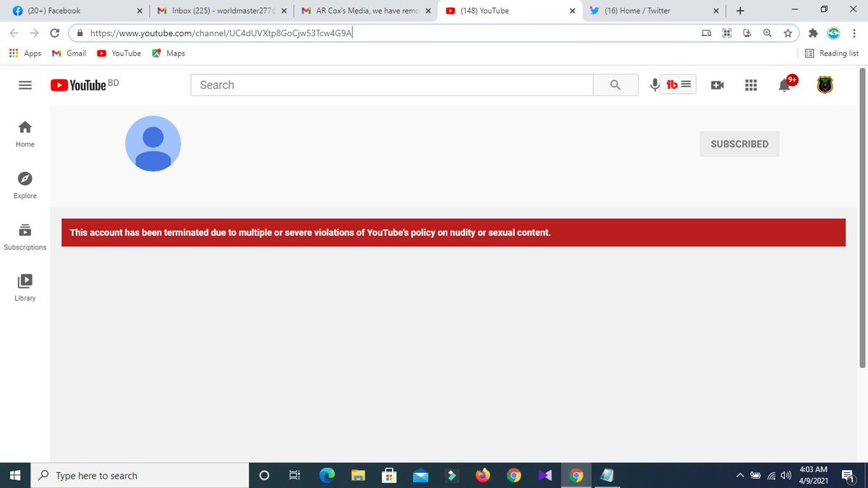
Task: Open the Windows Start menu
Action: tap(16, 475)
